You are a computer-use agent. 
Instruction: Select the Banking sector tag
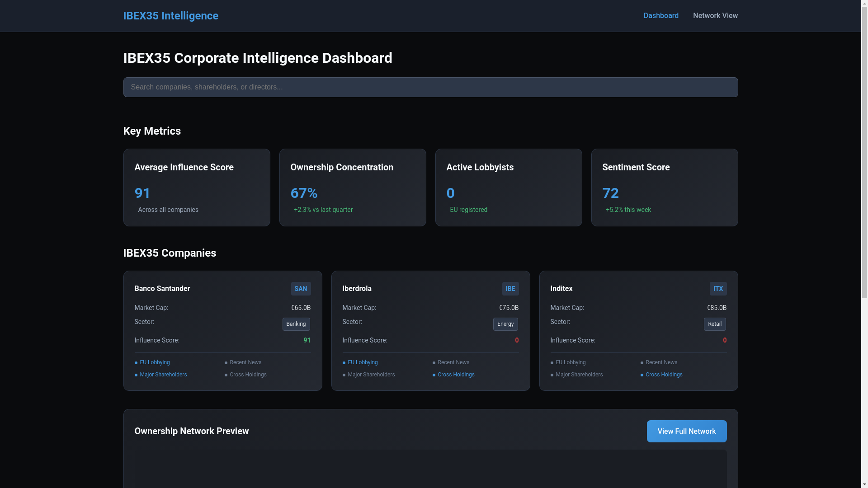[296, 324]
